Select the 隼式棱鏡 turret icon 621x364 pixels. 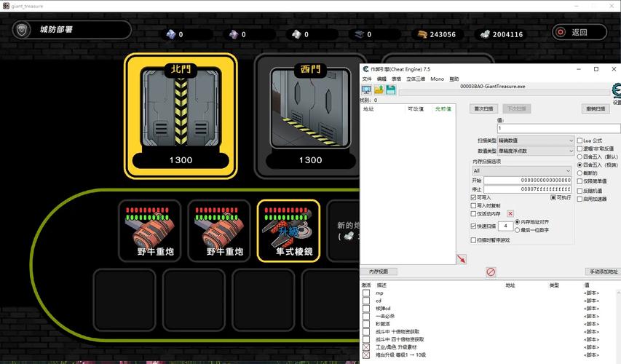[288, 231]
